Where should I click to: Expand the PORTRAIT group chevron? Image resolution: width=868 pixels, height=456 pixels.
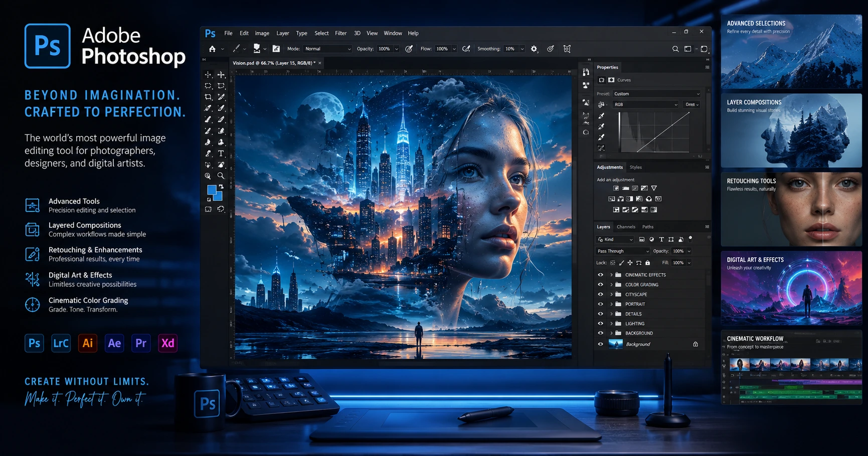click(x=611, y=304)
